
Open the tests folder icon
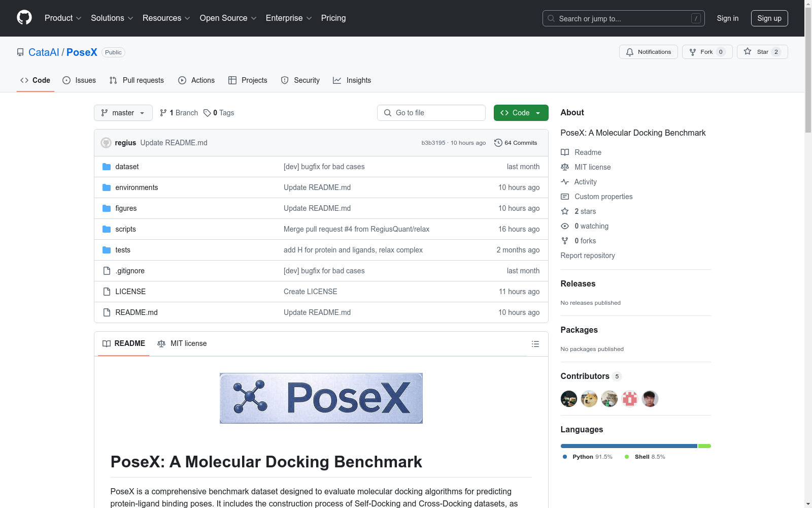pyautogui.click(x=107, y=250)
